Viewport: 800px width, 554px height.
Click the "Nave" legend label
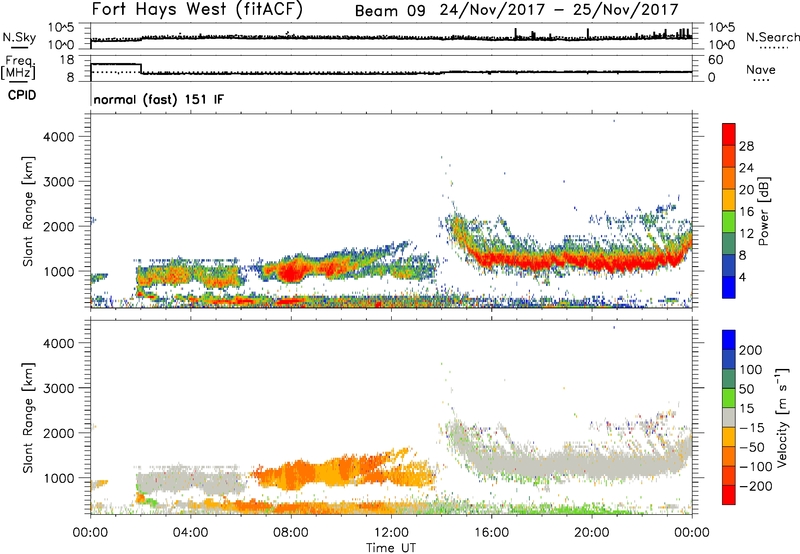pos(761,69)
